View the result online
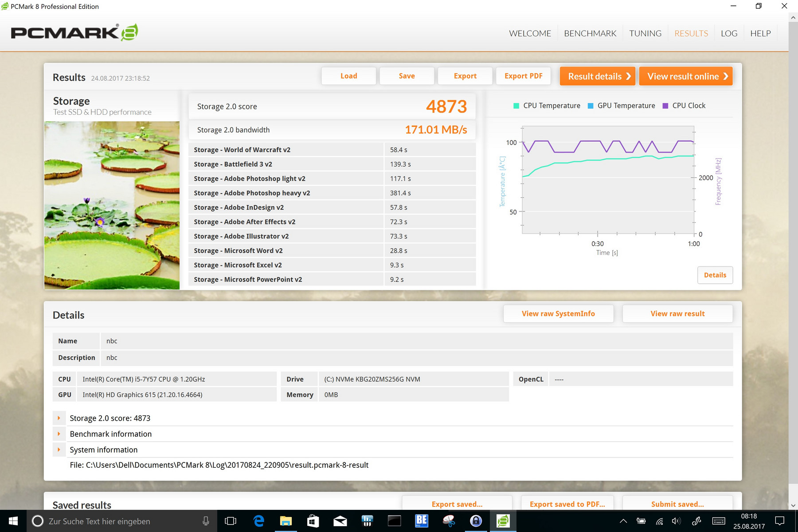The image size is (798, 532). click(x=686, y=76)
